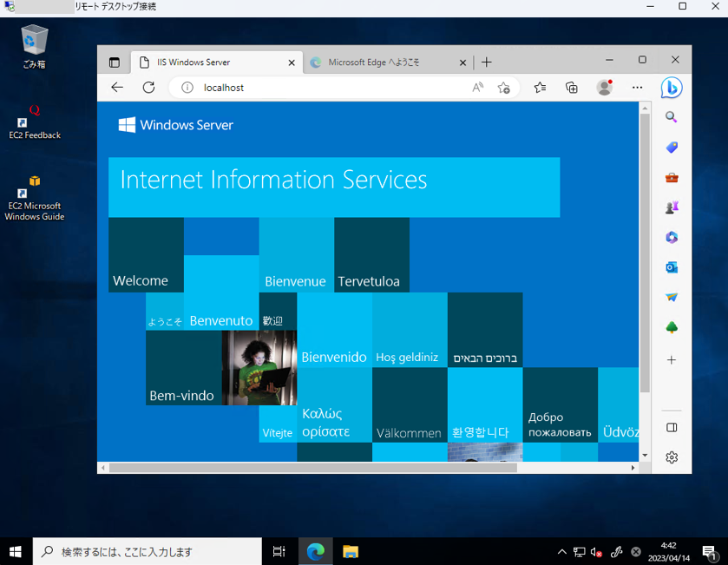Open sidebar Shopping tag icon
Screen dimensions: 728x565
(x=672, y=148)
